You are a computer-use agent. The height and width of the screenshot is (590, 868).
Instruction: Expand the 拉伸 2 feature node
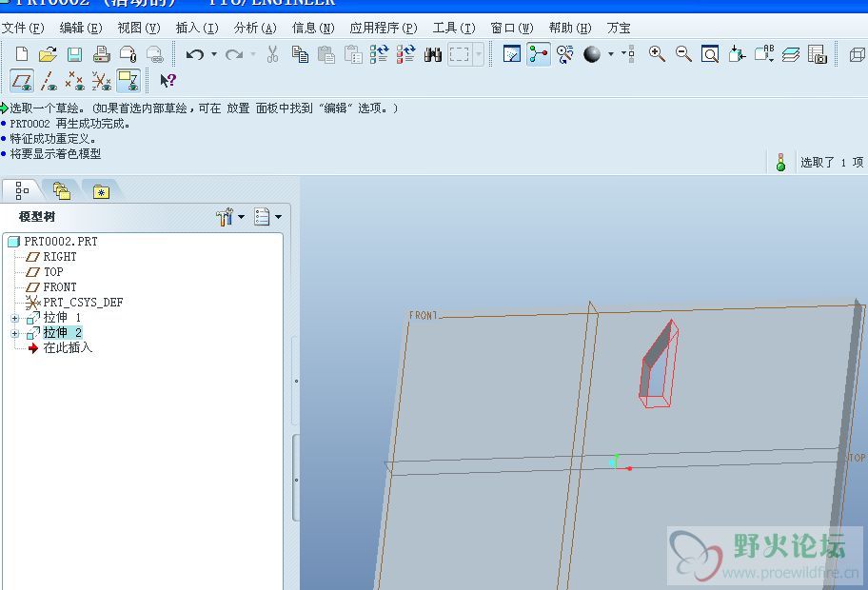click(15, 333)
